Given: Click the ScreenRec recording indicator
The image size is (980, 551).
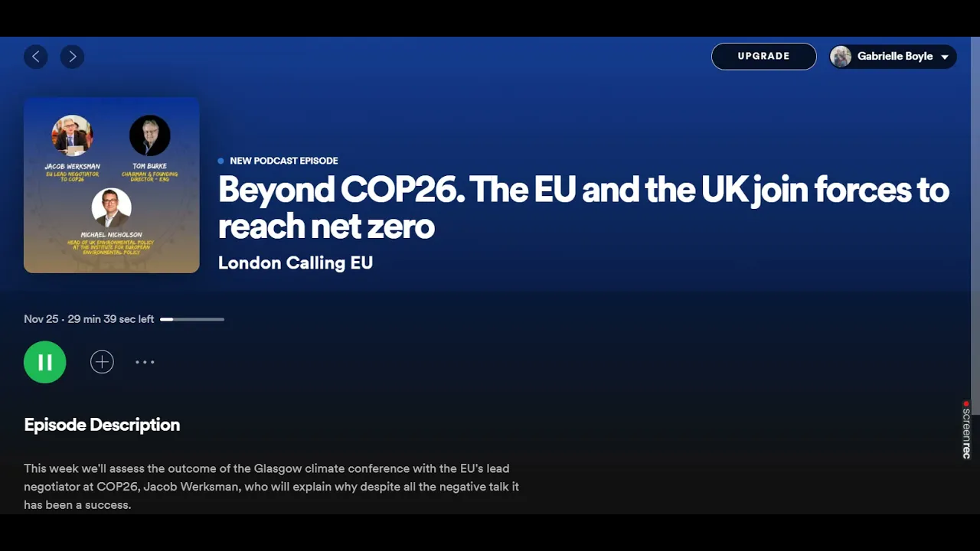Looking at the screenshot, I should tap(966, 429).
